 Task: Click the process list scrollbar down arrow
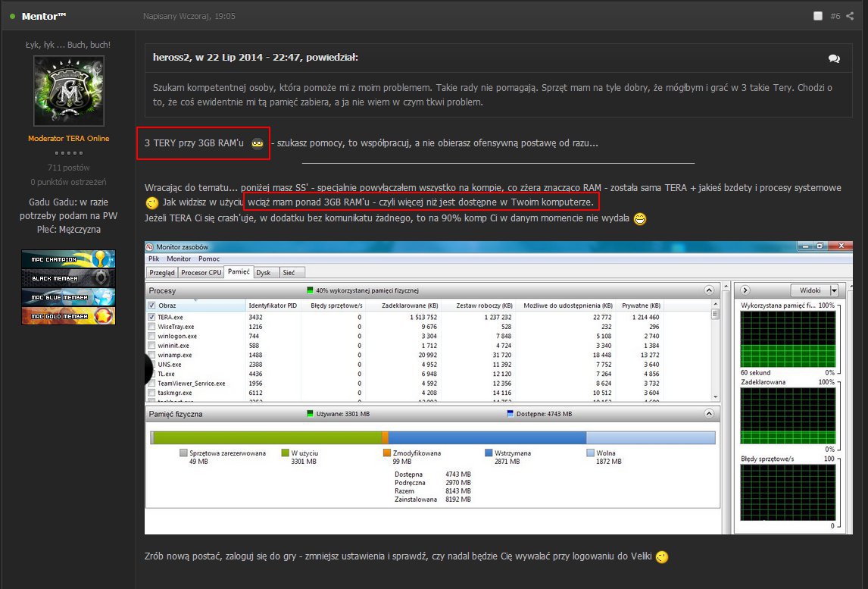715,397
